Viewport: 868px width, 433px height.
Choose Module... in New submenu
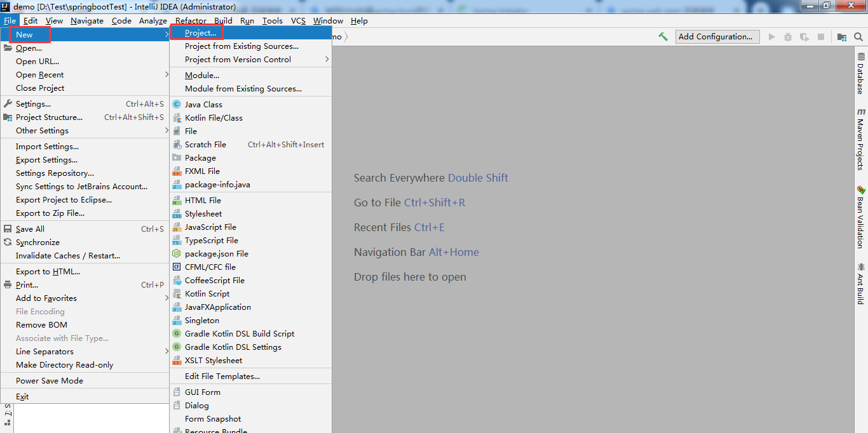point(250,75)
